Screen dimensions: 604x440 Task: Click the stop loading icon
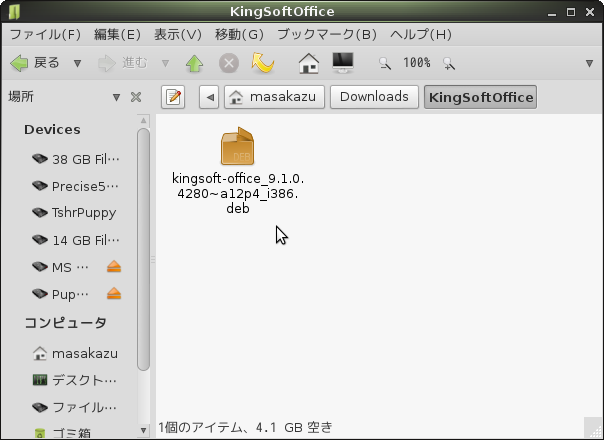click(229, 63)
